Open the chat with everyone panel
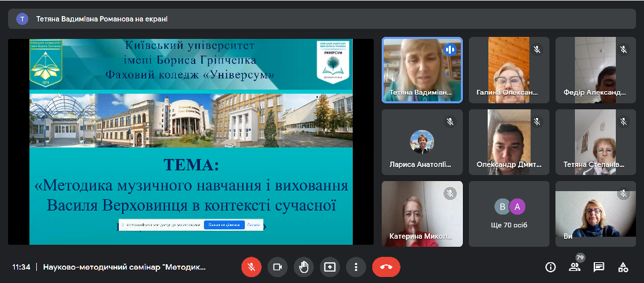The width and height of the screenshot is (644, 283). [599, 267]
